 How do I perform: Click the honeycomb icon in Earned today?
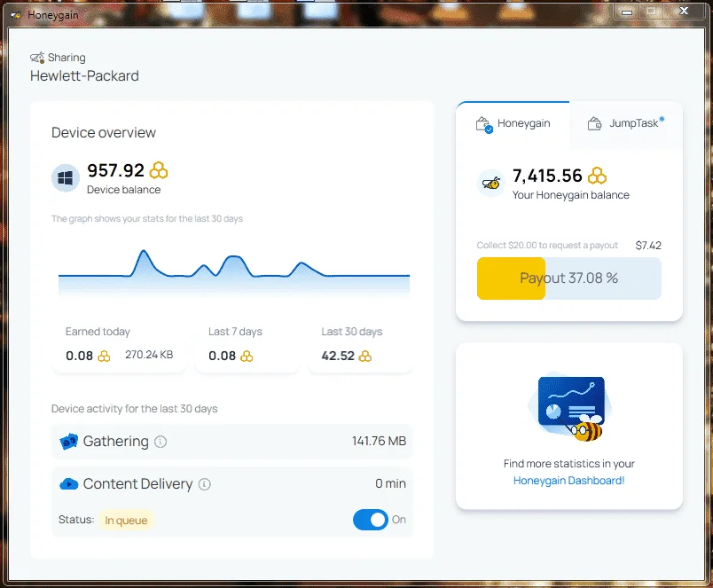(104, 356)
